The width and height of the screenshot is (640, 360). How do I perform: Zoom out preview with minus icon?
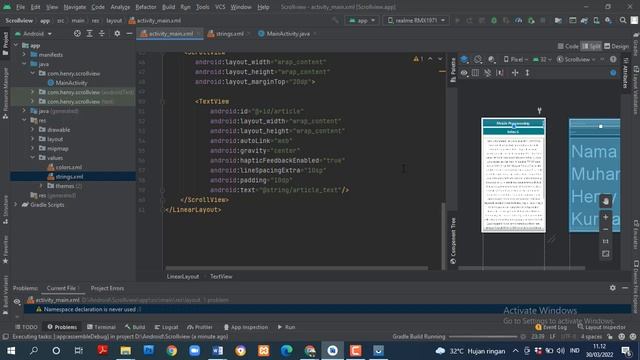606,229
